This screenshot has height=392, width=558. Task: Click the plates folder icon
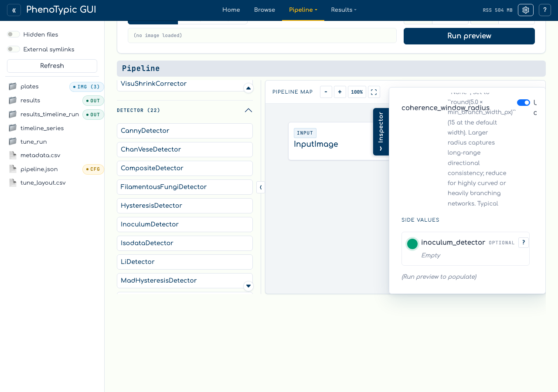point(13,87)
